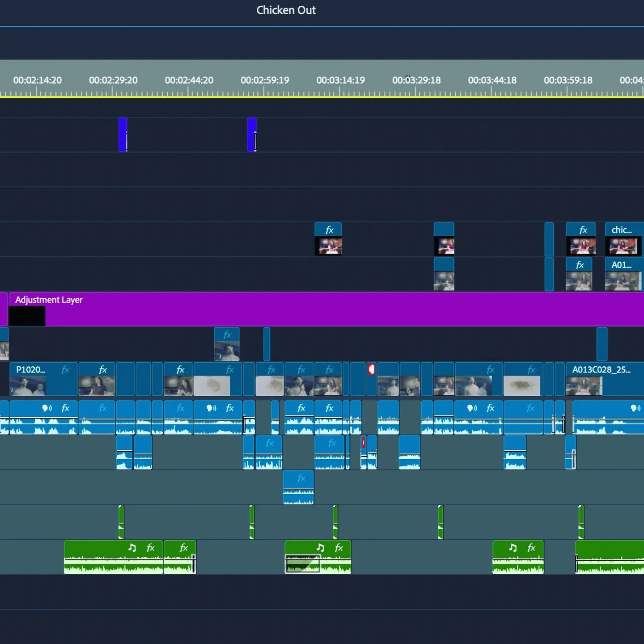Click the red marker icon on the video clip
Viewport: 644px width, 644px height.
point(371,369)
